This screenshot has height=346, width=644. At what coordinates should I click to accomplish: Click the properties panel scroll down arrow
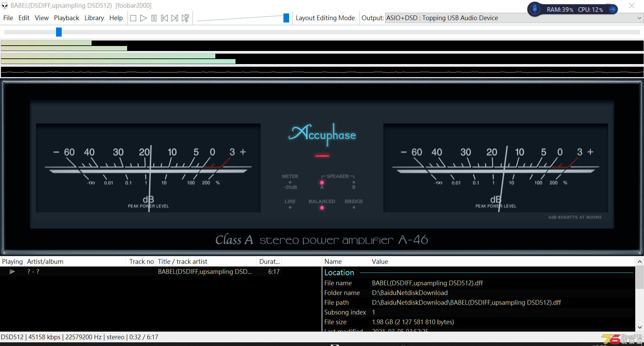pos(640,327)
